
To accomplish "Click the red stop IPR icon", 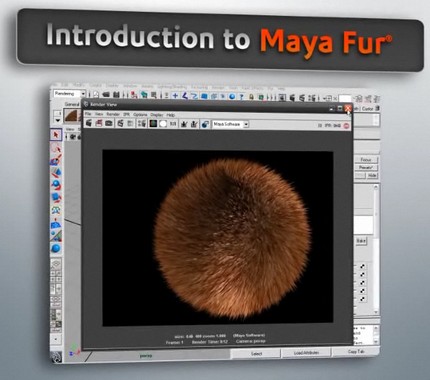I will point(346,126).
